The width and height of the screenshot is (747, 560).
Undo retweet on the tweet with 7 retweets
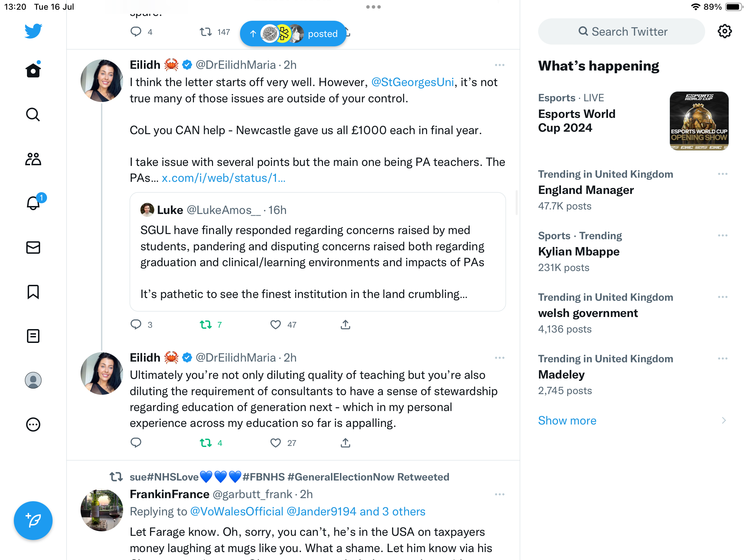[x=206, y=325]
